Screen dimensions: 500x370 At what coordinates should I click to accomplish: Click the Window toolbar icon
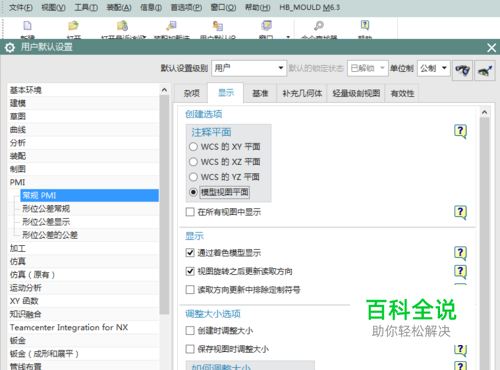coord(266,26)
